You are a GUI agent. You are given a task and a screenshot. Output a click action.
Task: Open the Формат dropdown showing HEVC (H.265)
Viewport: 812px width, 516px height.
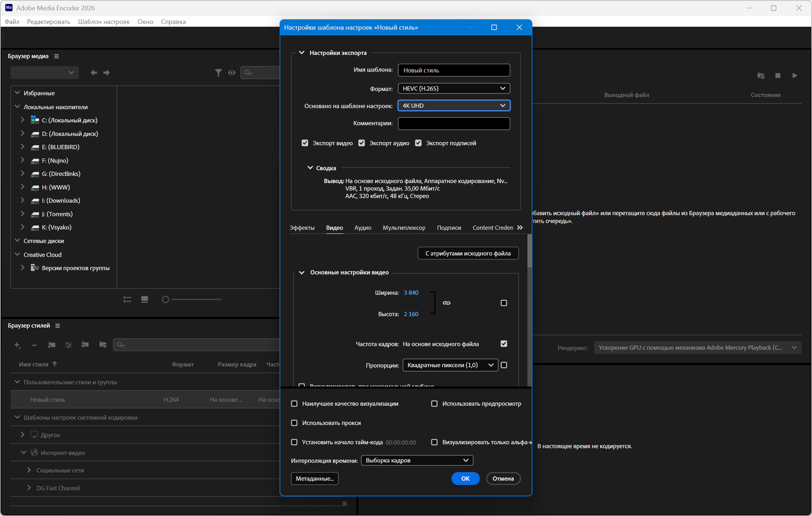454,88
